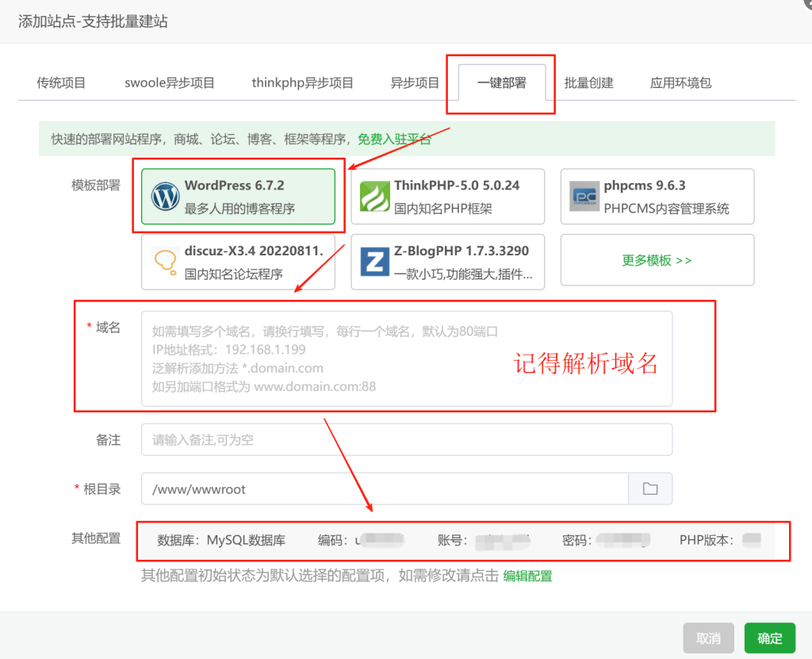
Task: Click the WordPress logo icon
Action: pyautogui.click(x=165, y=197)
